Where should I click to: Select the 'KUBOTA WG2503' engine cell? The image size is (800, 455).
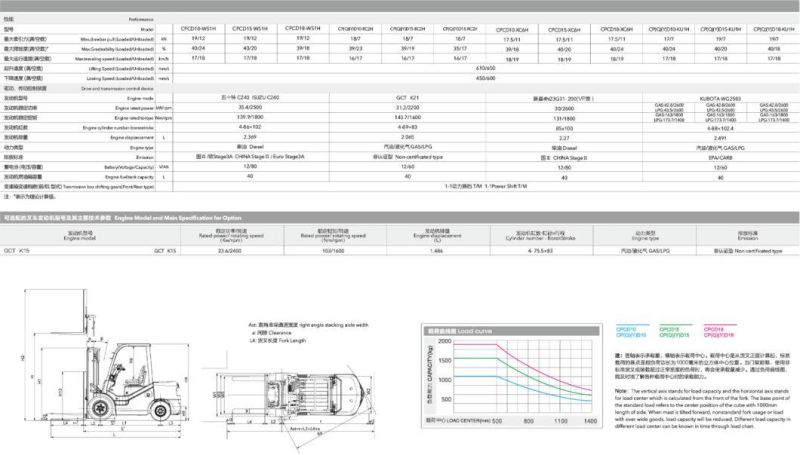click(x=720, y=99)
